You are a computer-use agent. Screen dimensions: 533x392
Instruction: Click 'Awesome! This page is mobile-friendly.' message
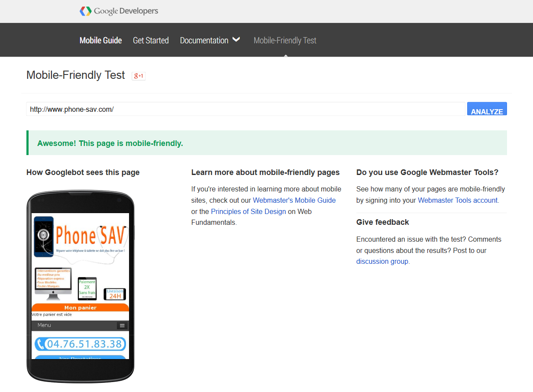click(x=110, y=143)
